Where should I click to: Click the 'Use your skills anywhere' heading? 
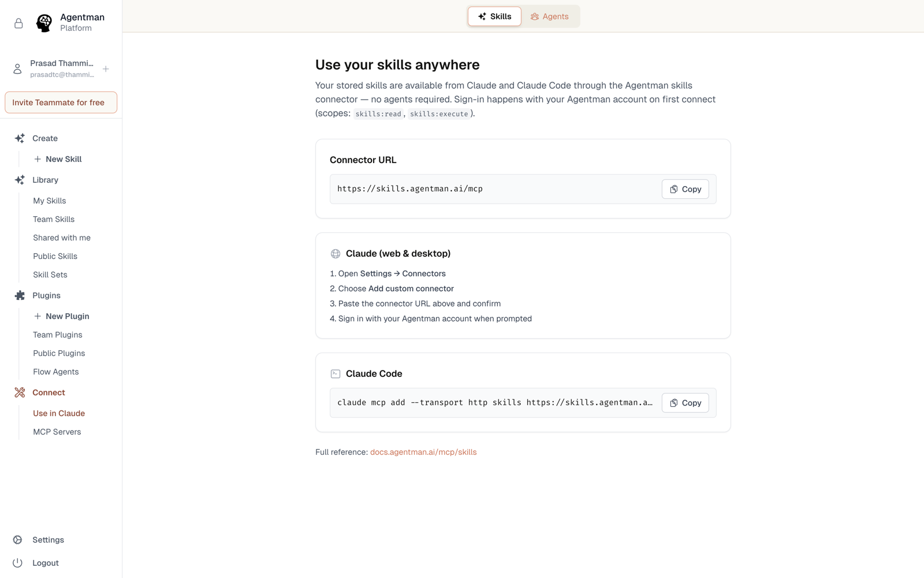[x=397, y=65]
